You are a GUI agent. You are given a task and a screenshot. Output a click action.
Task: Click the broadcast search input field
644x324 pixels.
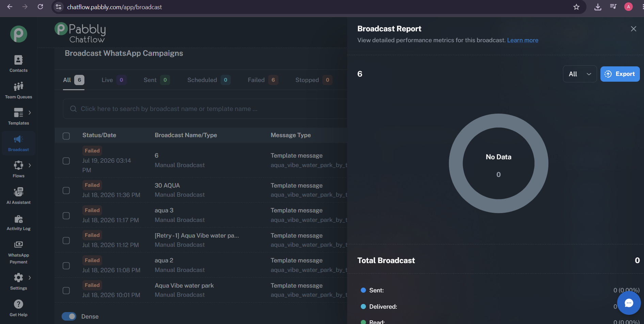click(205, 109)
